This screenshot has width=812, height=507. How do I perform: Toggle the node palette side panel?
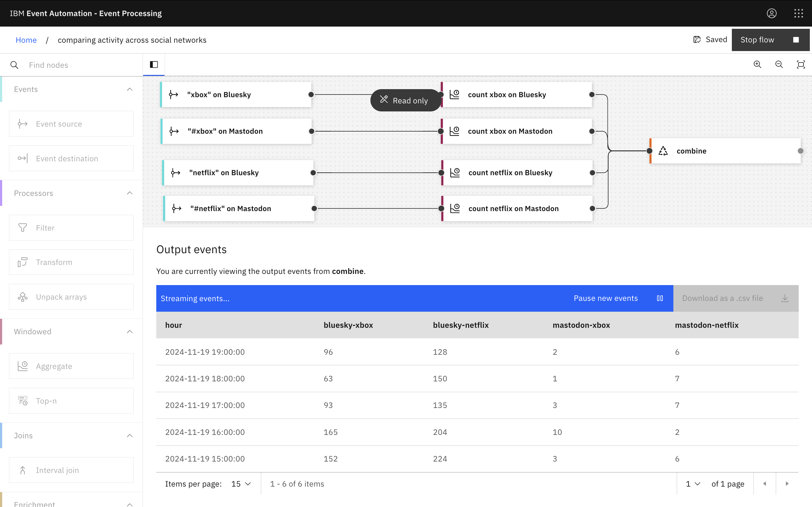pos(154,65)
